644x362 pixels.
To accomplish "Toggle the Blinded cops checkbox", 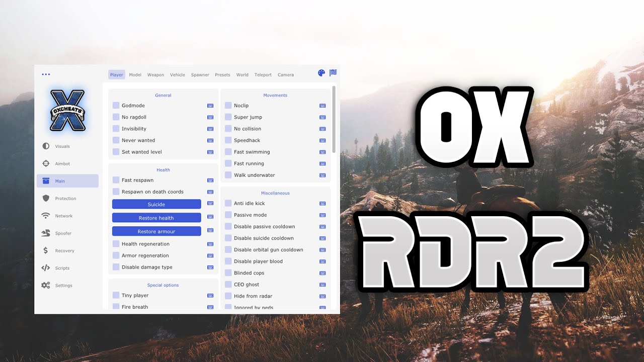I will coord(228,273).
